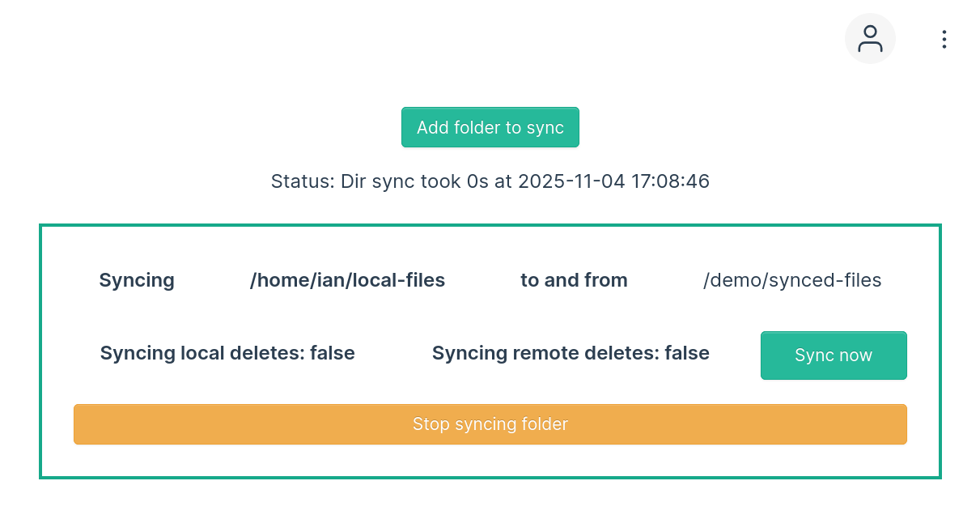Select the /home/ian/local-files local path

347,280
